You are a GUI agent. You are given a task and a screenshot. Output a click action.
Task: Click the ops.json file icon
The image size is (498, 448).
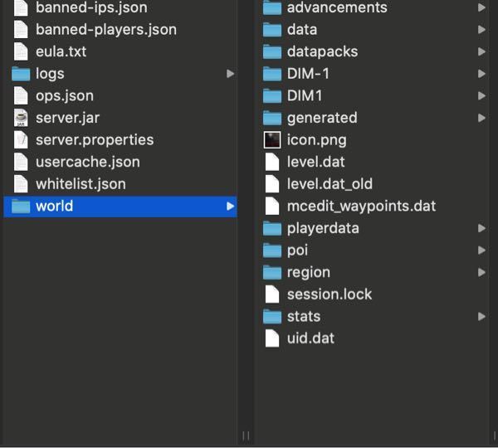click(x=21, y=95)
